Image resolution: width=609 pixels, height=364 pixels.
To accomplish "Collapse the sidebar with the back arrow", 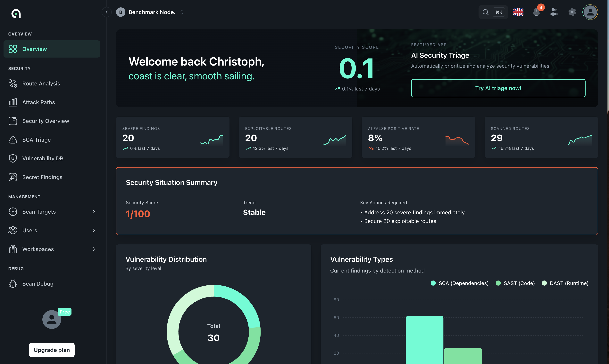I will [107, 12].
